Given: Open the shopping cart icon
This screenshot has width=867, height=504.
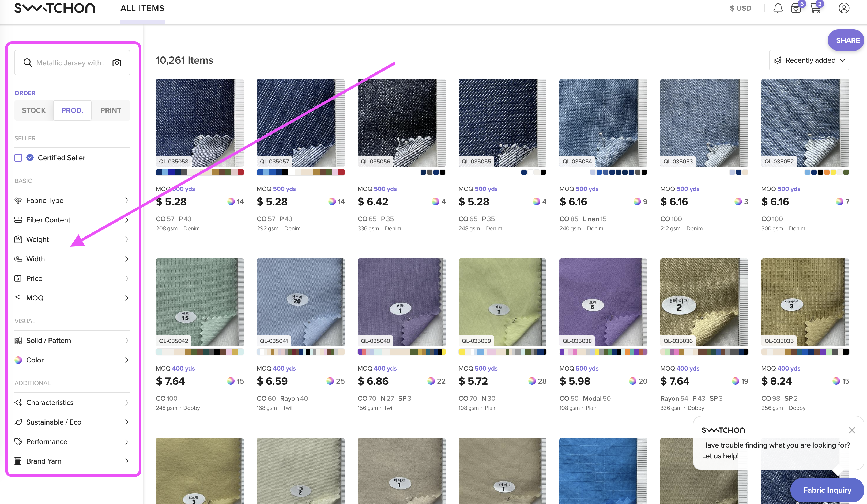Looking at the screenshot, I should pos(815,8).
